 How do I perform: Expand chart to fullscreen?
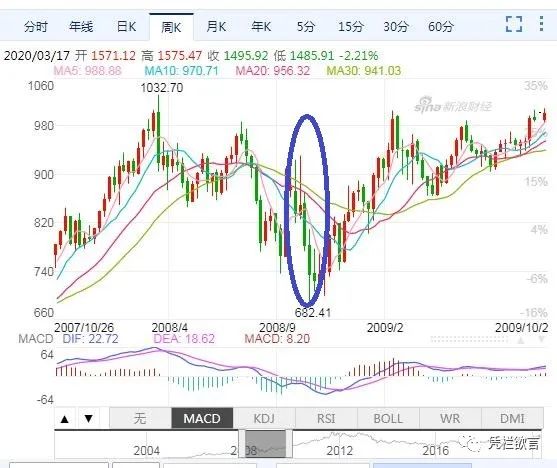coord(514,24)
